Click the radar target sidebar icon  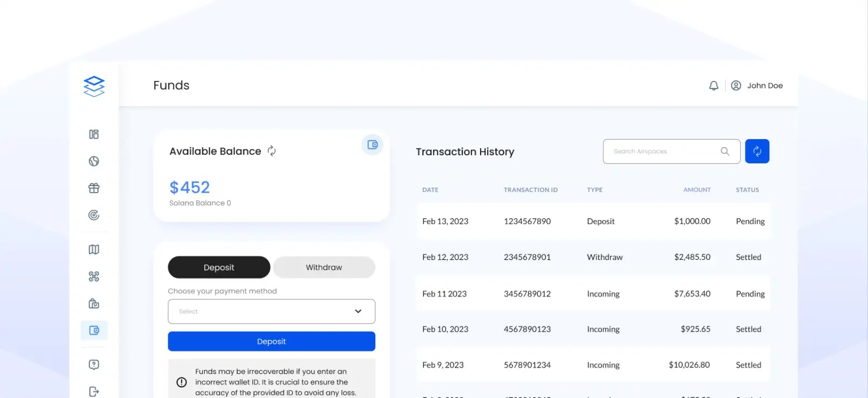click(94, 215)
